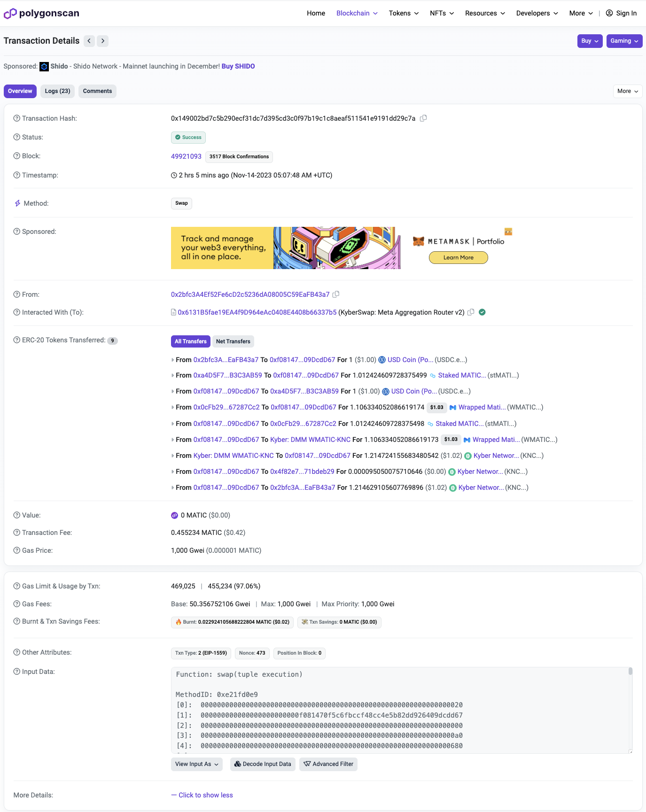This screenshot has width=646, height=812.
Task: Open the Buy dropdown
Action: pyautogui.click(x=590, y=41)
